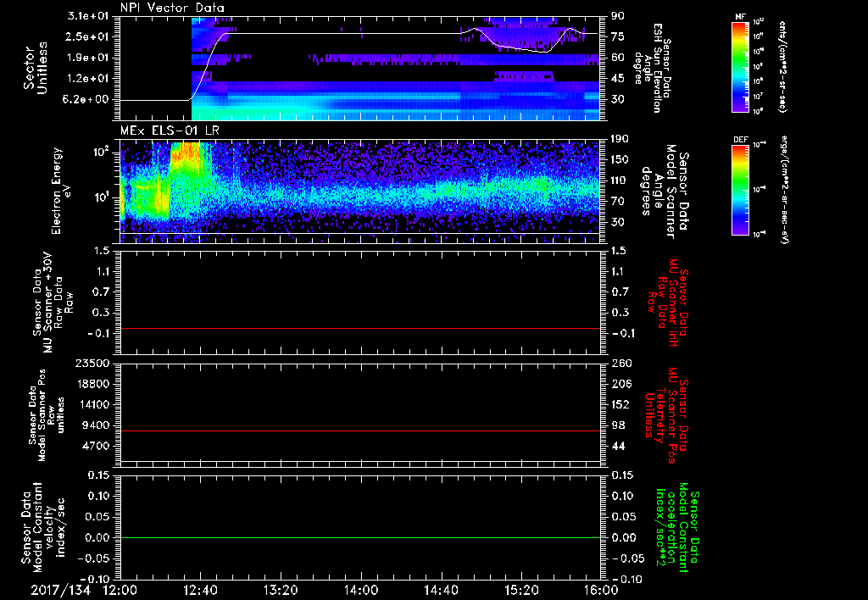
Task: Click the Sector Unitless axis label
Action: (35, 68)
